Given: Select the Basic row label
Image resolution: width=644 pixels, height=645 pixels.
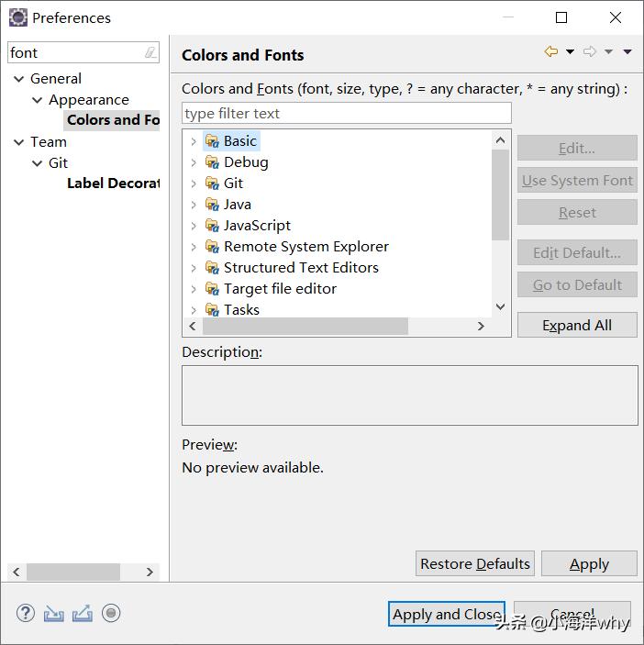Looking at the screenshot, I should pyautogui.click(x=240, y=141).
